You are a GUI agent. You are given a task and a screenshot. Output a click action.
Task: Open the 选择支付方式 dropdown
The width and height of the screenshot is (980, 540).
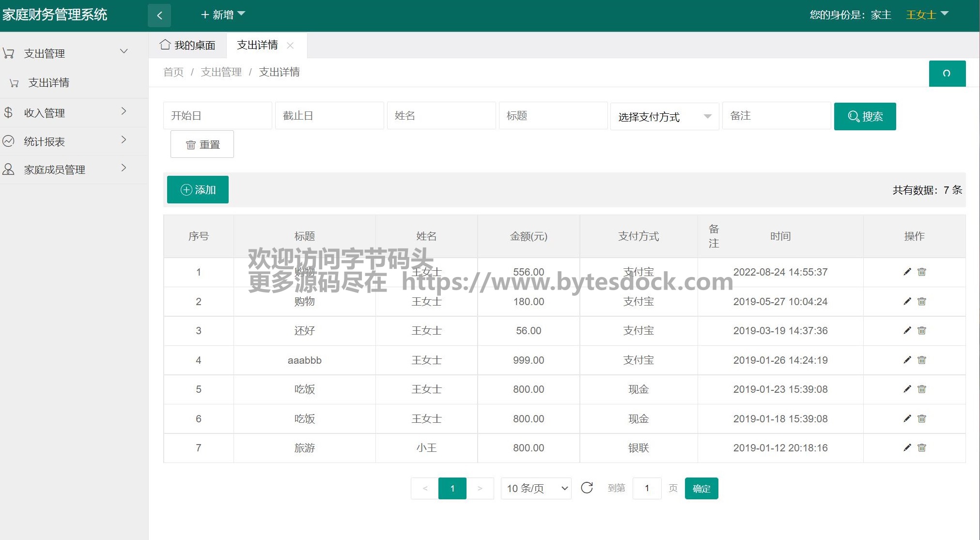tap(664, 116)
